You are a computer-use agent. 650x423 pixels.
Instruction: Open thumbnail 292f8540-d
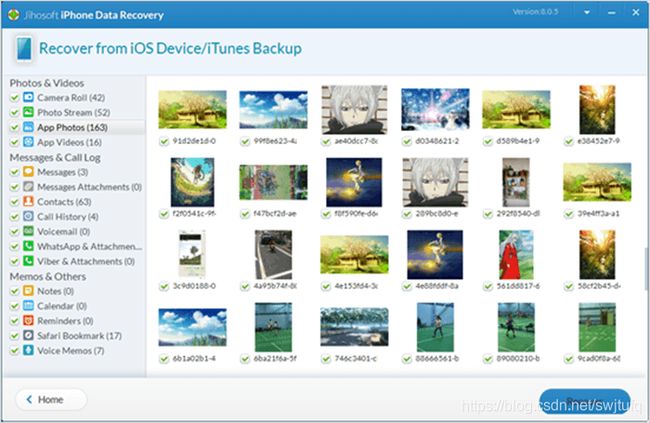tap(516, 182)
